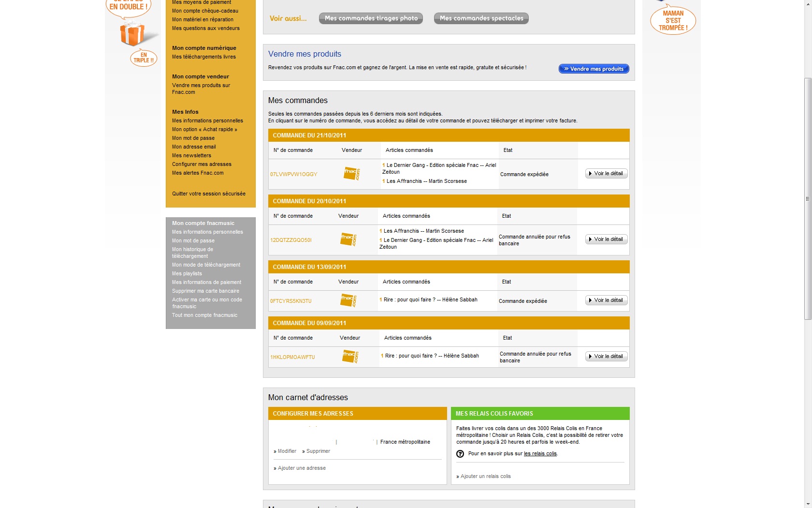Click 'Activer ma carte ou mon code fnacmusic'
This screenshot has width=812, height=508.
pyautogui.click(x=207, y=303)
